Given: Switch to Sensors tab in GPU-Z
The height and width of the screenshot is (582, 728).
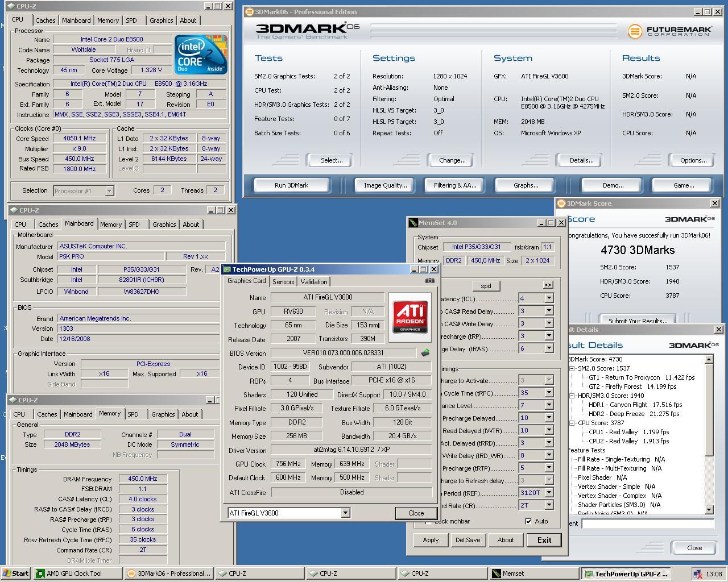Looking at the screenshot, I should click(283, 282).
